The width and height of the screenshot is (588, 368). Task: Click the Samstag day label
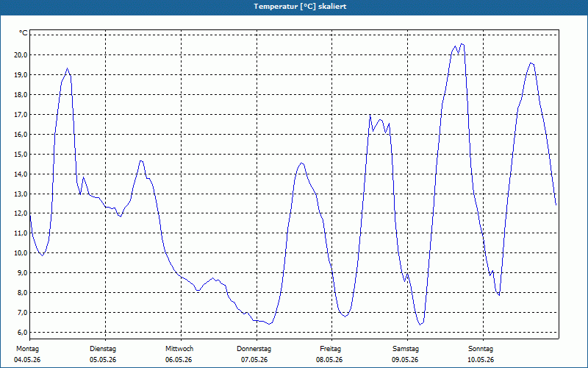406,349
